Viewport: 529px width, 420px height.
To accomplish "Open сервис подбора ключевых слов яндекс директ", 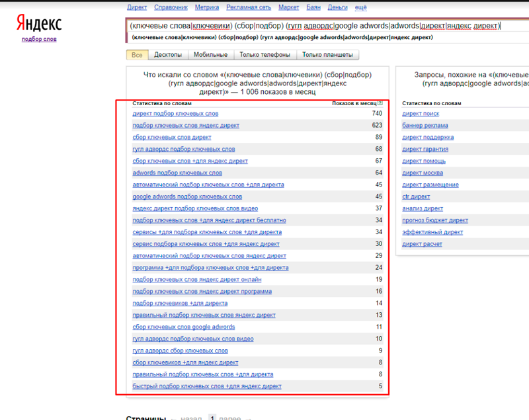I will [x=206, y=244].
